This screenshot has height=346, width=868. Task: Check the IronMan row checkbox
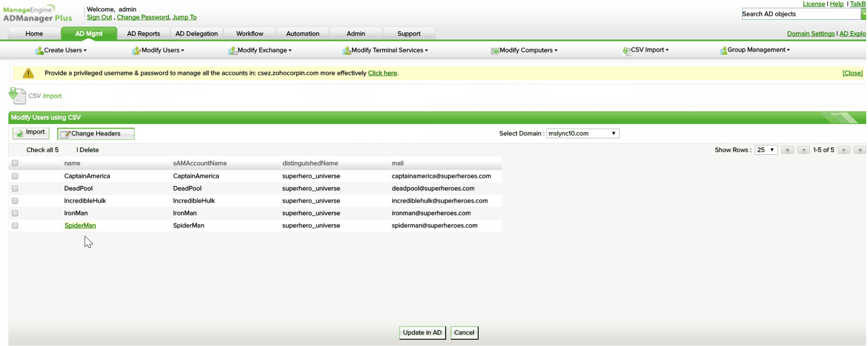(x=15, y=213)
